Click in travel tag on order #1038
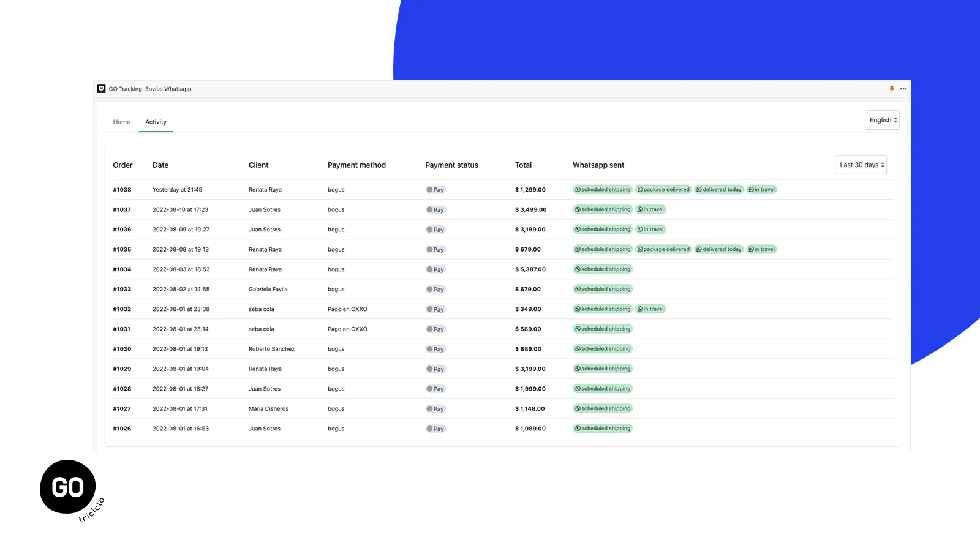The width and height of the screenshot is (980, 551). coord(761,190)
